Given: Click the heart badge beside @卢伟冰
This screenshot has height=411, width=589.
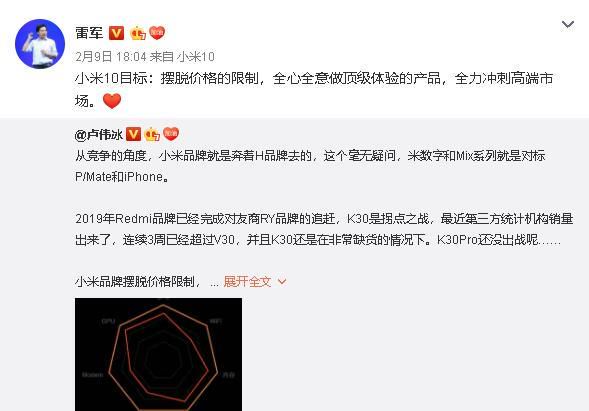Looking at the screenshot, I should 171,134.
